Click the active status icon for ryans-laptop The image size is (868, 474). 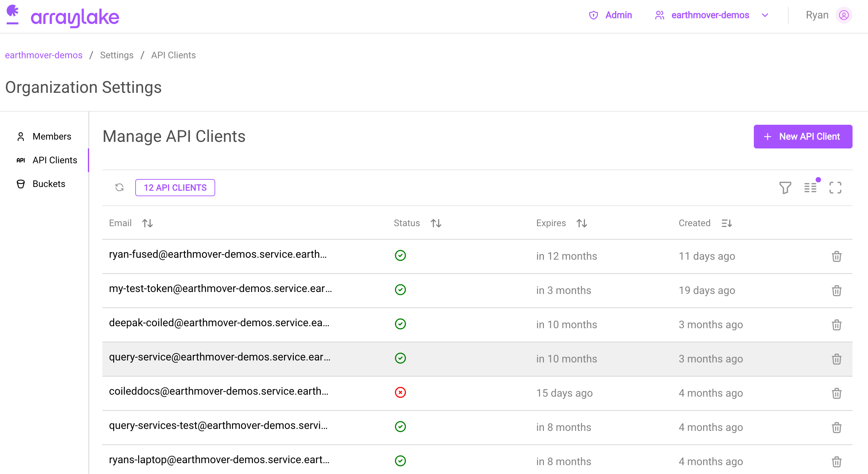point(400,461)
